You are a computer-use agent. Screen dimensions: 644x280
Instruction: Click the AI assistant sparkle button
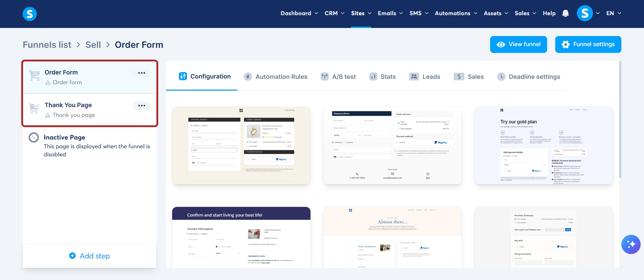pyautogui.click(x=631, y=244)
